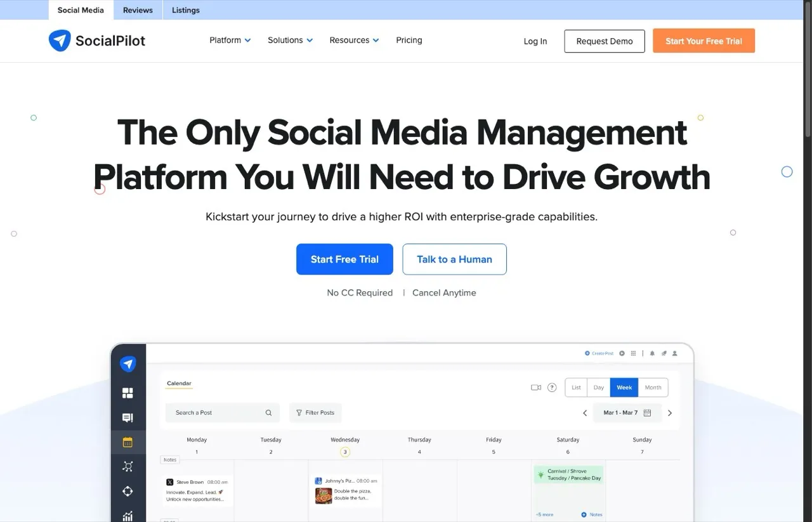Open the dashboard grid icon in sidebar
Screen dimensions: 812x522
[128, 393]
